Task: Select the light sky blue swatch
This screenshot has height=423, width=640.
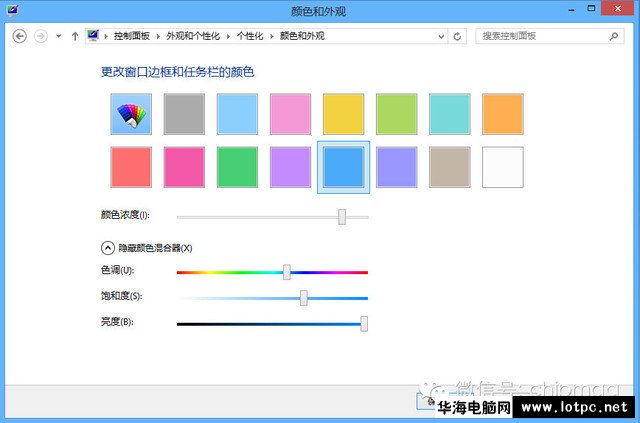Action: (237, 114)
